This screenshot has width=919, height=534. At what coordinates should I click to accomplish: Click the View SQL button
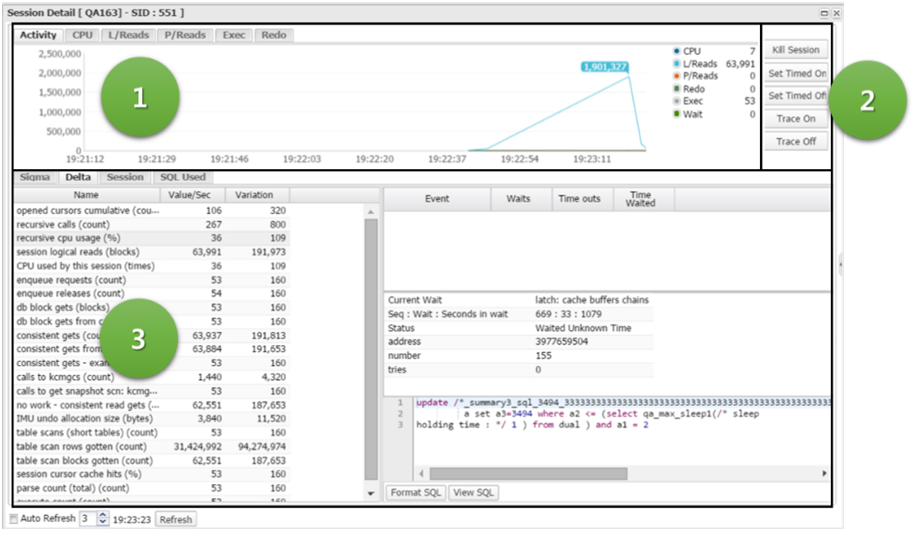pos(473,492)
